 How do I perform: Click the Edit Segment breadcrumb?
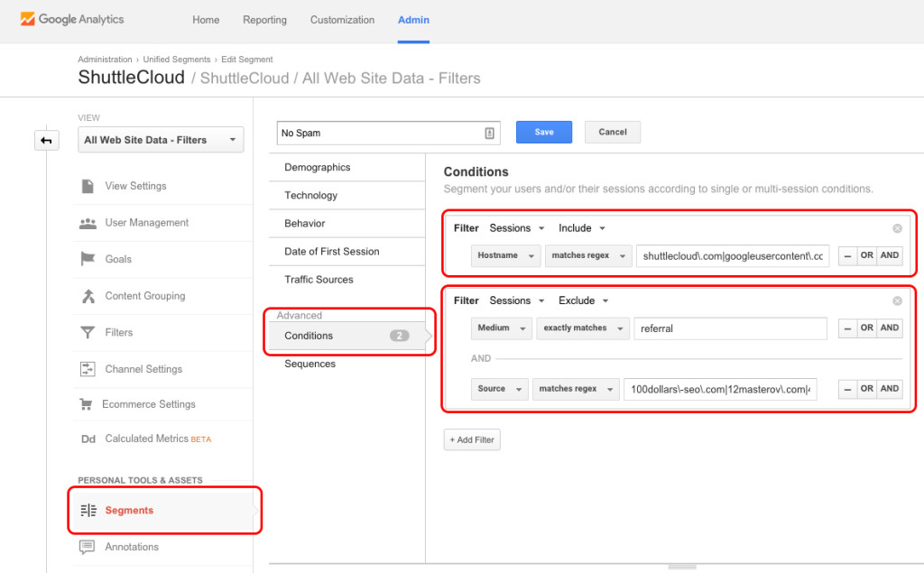click(247, 60)
